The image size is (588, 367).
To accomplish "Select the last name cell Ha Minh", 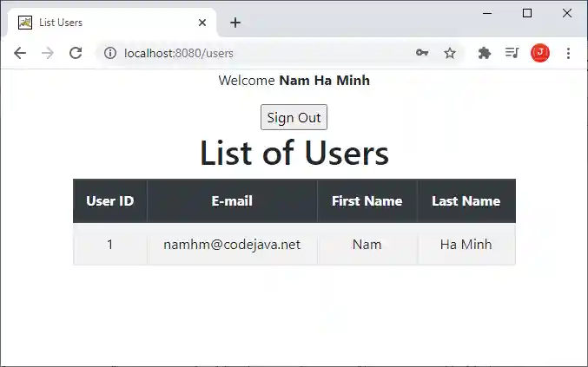I will [x=466, y=244].
